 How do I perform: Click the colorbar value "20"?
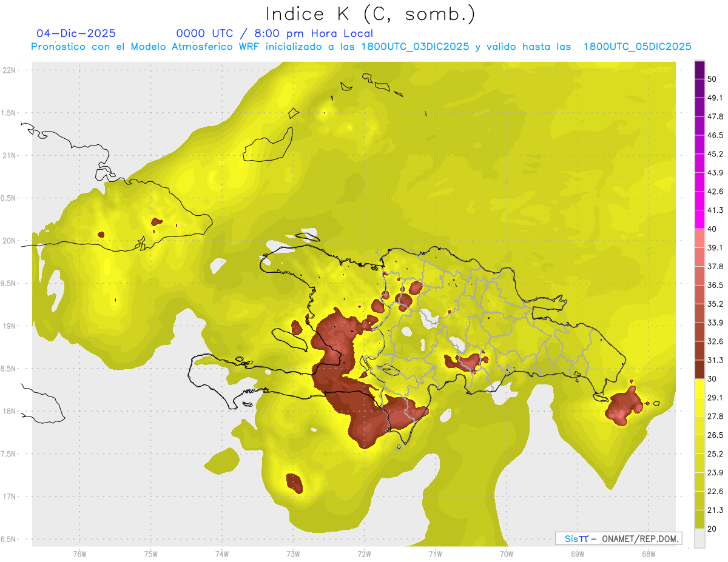coord(712,529)
